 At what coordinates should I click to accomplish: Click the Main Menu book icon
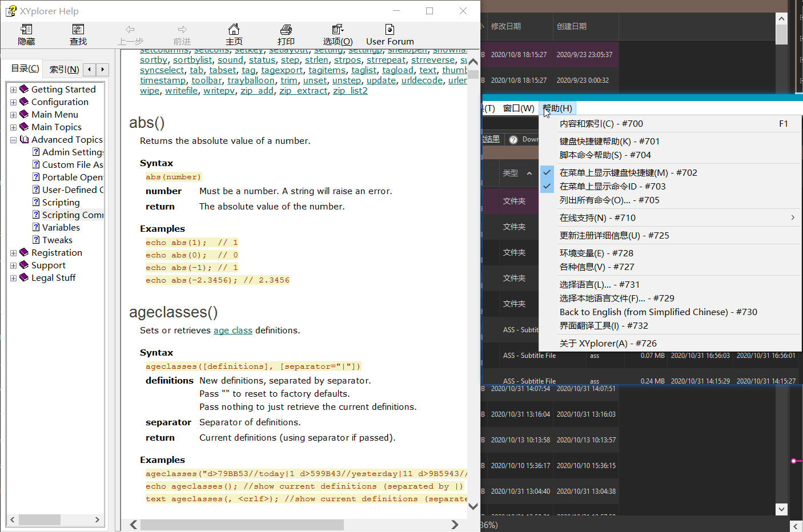(x=24, y=114)
